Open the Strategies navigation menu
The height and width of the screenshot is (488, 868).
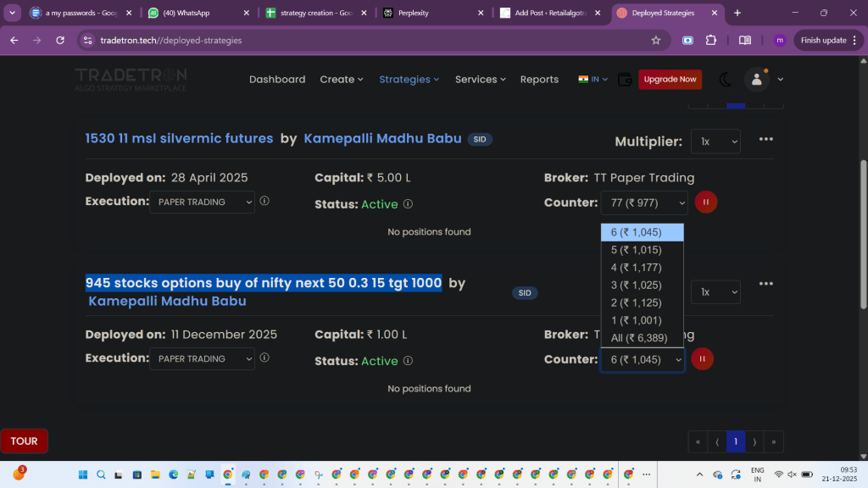[x=409, y=80]
